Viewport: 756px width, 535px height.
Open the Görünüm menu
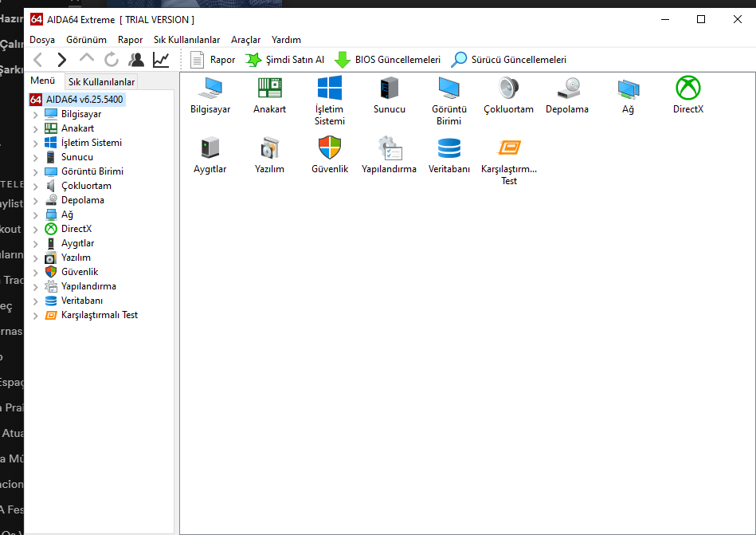coord(86,40)
